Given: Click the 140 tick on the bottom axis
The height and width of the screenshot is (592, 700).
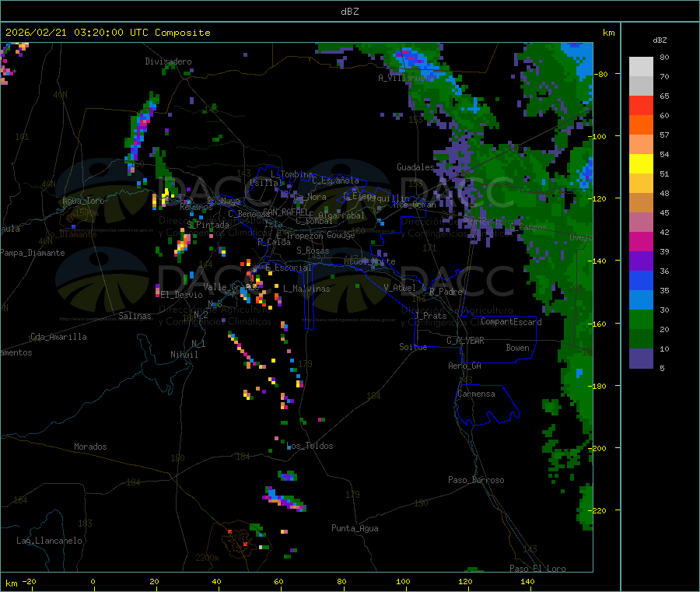Looking at the screenshot, I should click(527, 581).
